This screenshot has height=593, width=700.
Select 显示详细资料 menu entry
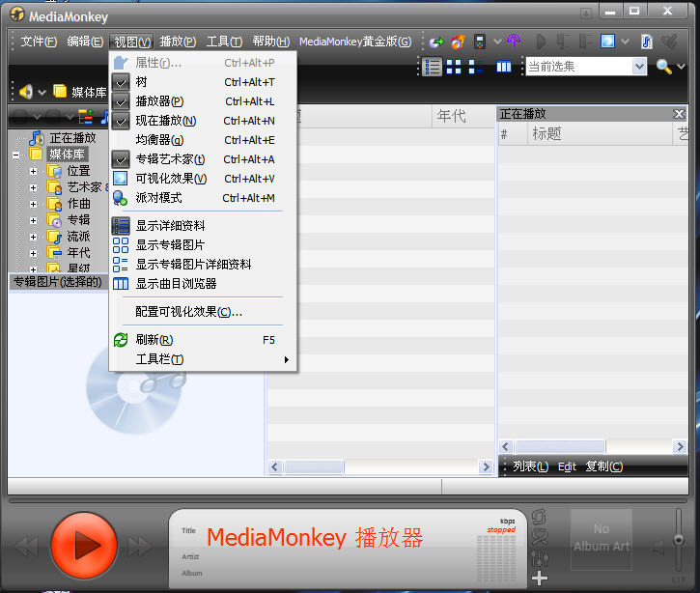click(203, 226)
